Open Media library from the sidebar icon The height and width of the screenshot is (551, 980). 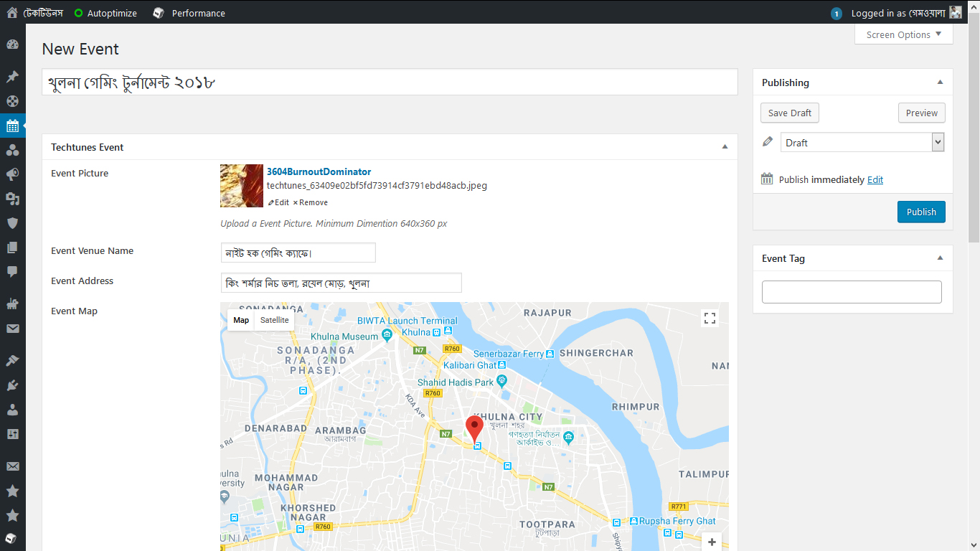click(12, 199)
